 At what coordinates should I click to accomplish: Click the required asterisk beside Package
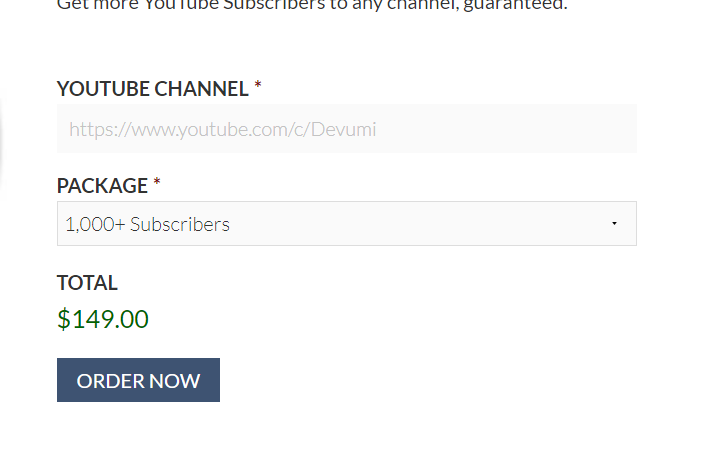click(x=157, y=182)
